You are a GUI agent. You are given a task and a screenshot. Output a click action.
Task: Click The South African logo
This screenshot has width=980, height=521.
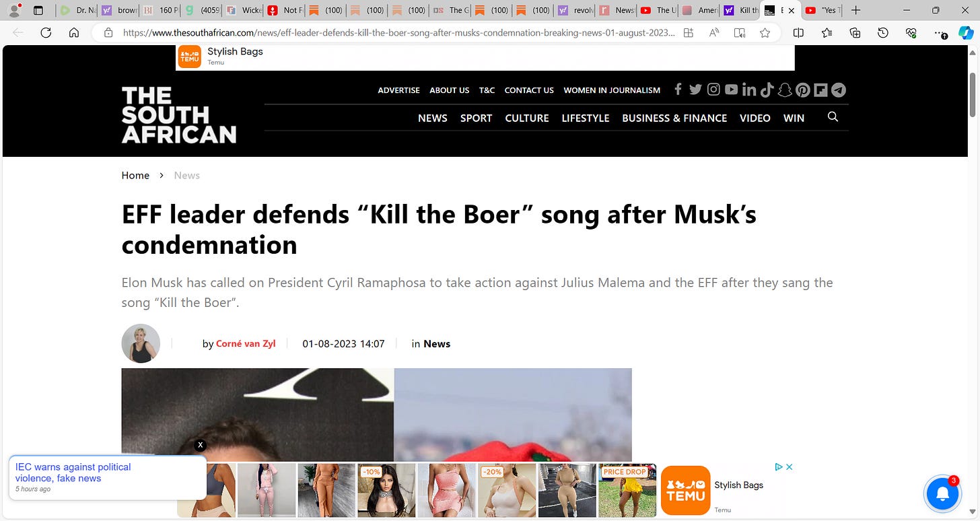179,114
